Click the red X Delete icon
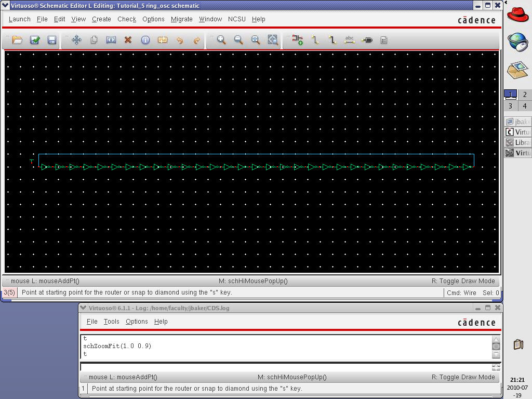Viewport: 532px width, 399px height. pyautogui.click(x=128, y=40)
